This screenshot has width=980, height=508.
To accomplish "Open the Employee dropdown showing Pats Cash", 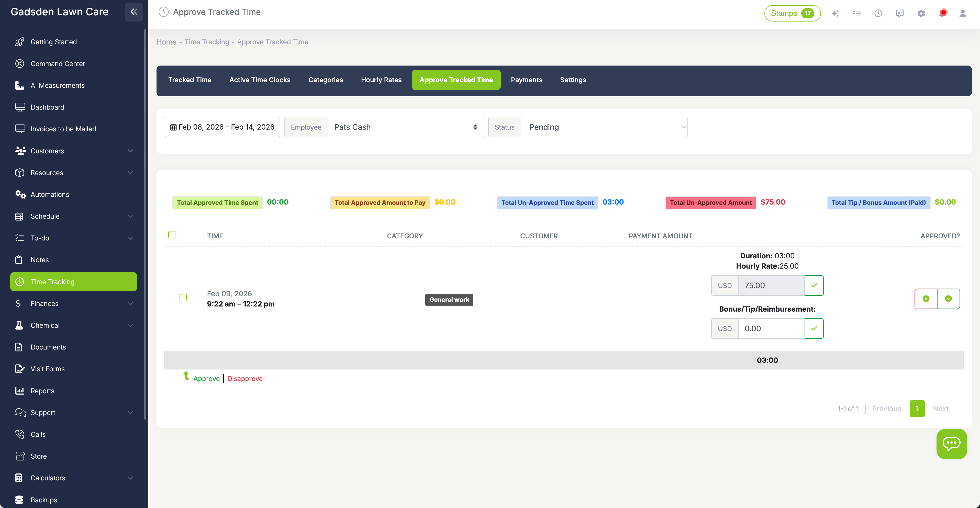I will coord(405,127).
